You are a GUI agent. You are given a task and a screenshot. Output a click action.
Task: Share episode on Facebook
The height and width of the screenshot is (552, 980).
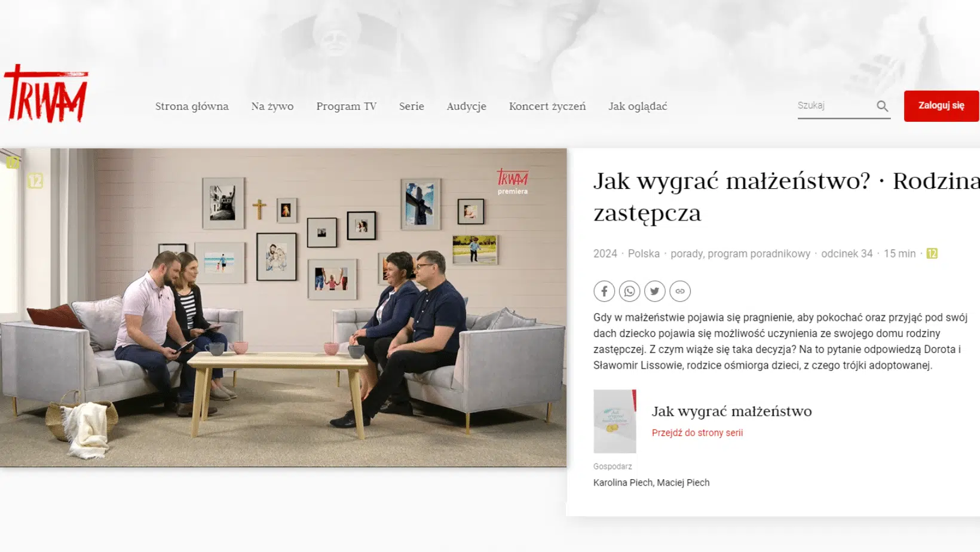(x=604, y=291)
